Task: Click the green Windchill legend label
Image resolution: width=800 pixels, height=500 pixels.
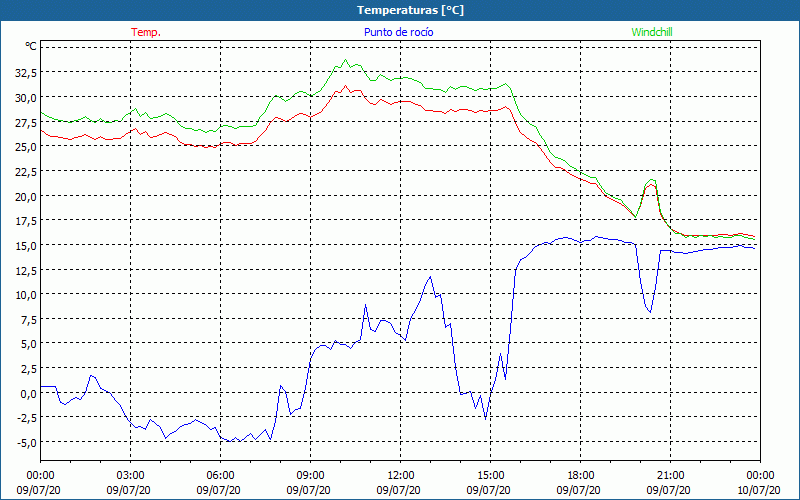Action: [652, 32]
